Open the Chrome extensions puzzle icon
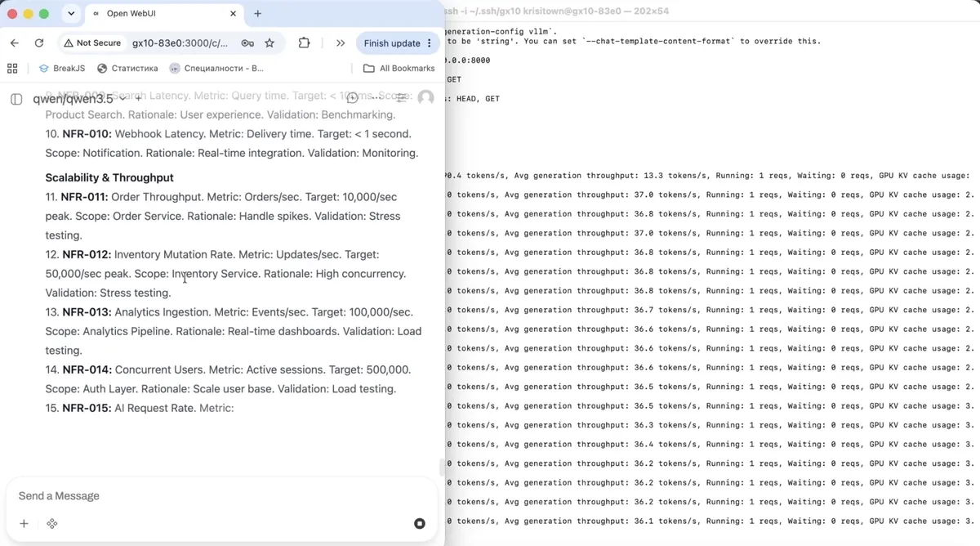 [x=305, y=43]
